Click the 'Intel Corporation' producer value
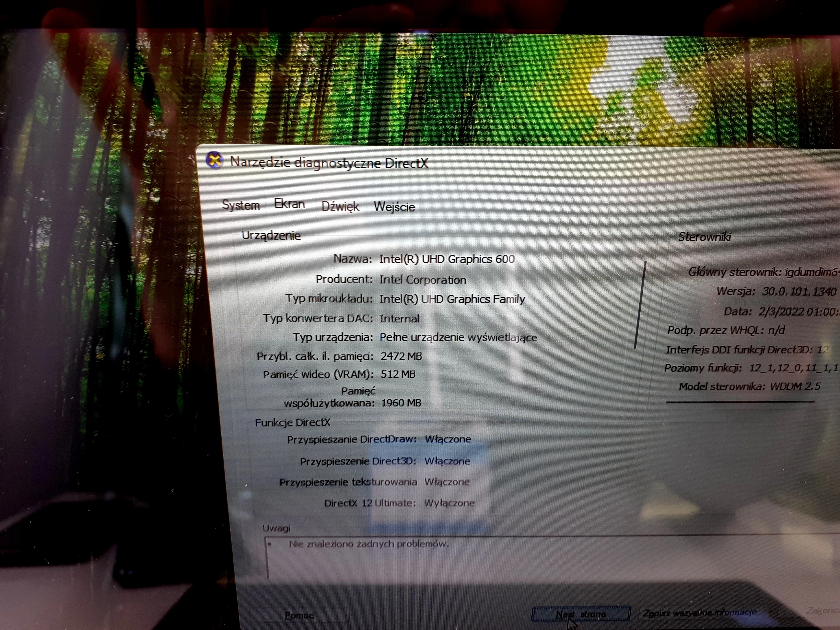This screenshot has width=840, height=630. click(x=423, y=280)
